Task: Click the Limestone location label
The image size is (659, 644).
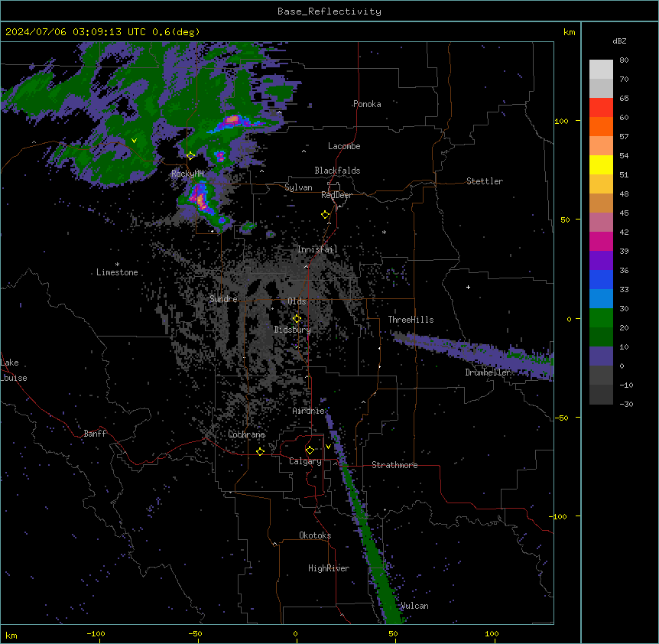Action: 117,272
